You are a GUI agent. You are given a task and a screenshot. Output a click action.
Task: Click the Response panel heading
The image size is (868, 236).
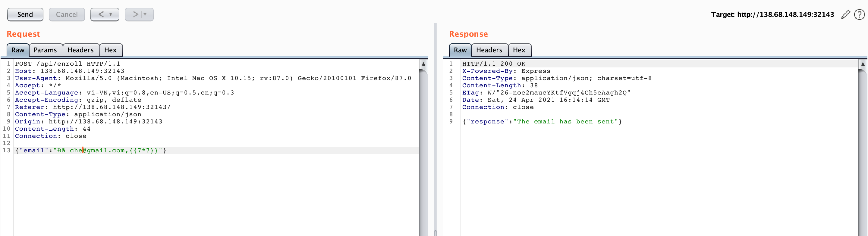pos(468,34)
